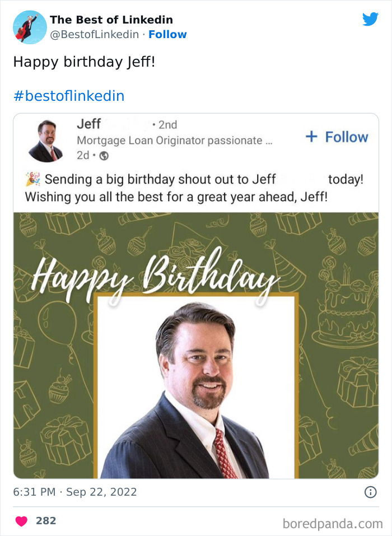Toggle following @BestofLinkedin
This screenshot has width=392, height=536.
click(x=168, y=35)
